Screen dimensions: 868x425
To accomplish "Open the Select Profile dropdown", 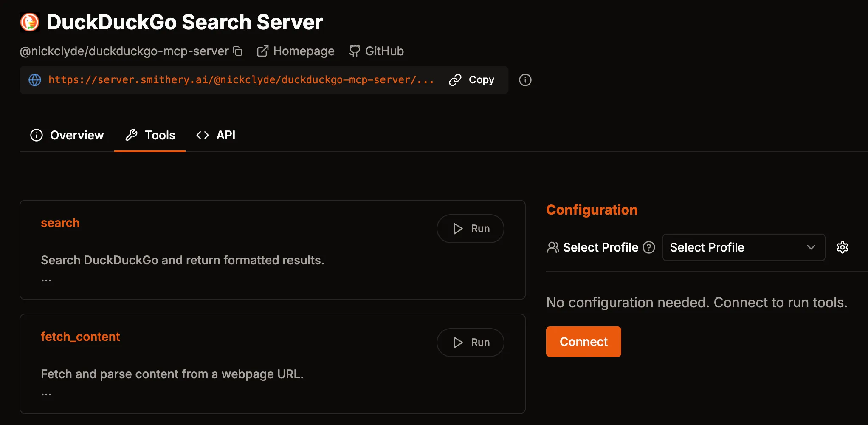I will coord(744,247).
